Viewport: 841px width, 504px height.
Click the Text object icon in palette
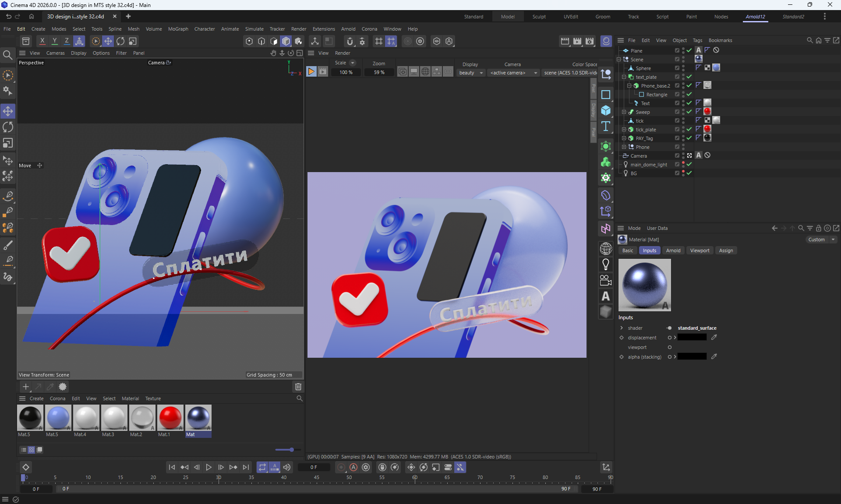pos(606,127)
